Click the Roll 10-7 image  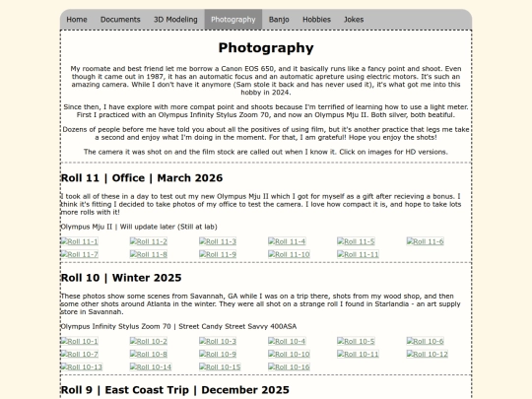coord(80,355)
